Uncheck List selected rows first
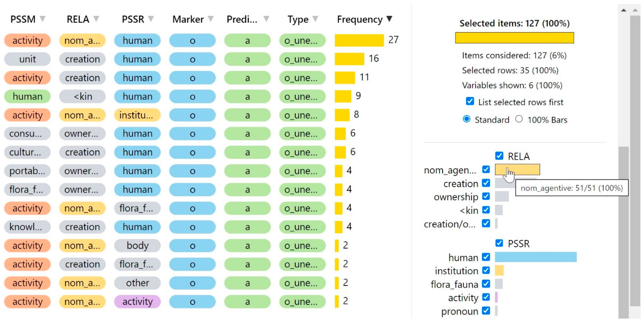This screenshot has height=323, width=644. coord(470,101)
